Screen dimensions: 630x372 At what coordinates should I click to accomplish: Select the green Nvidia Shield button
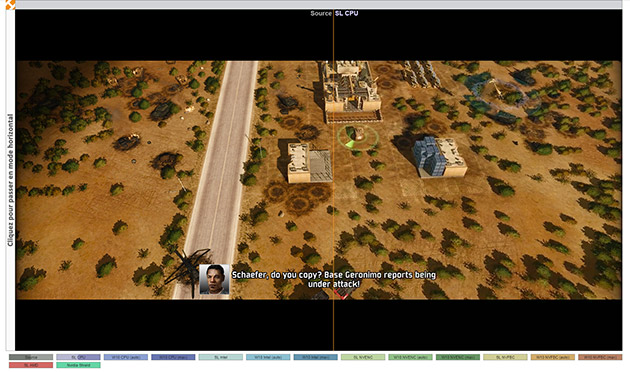point(78,365)
